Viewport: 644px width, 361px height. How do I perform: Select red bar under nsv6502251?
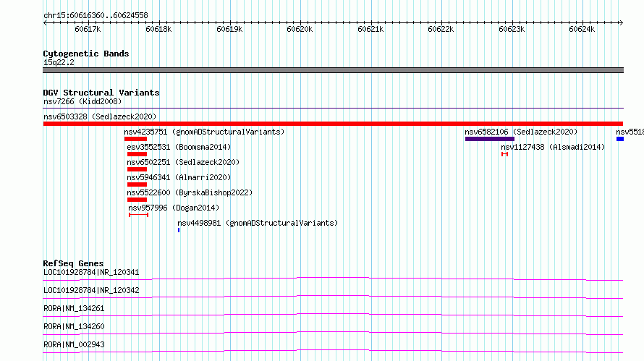[x=137, y=169]
